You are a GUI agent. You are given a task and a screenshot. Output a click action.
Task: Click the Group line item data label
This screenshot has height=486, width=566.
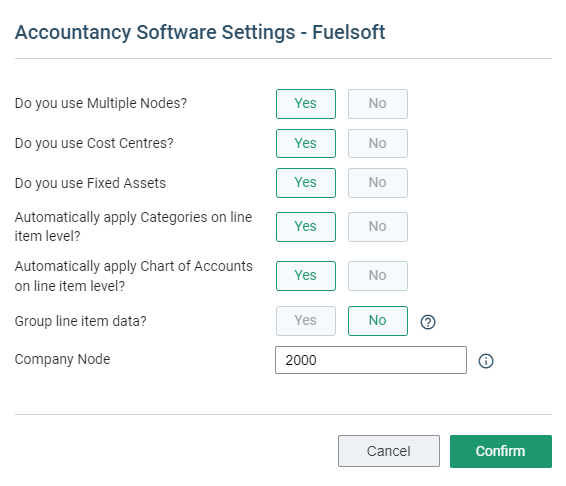point(80,321)
